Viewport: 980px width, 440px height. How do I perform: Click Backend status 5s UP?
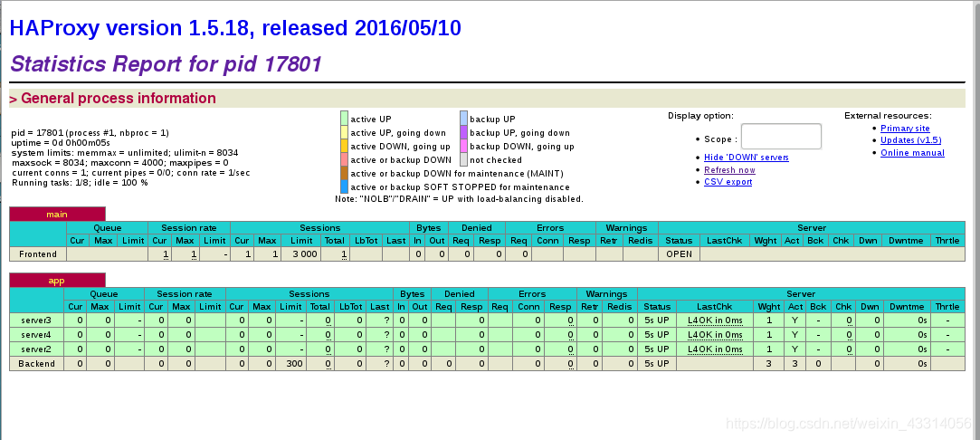(656, 363)
